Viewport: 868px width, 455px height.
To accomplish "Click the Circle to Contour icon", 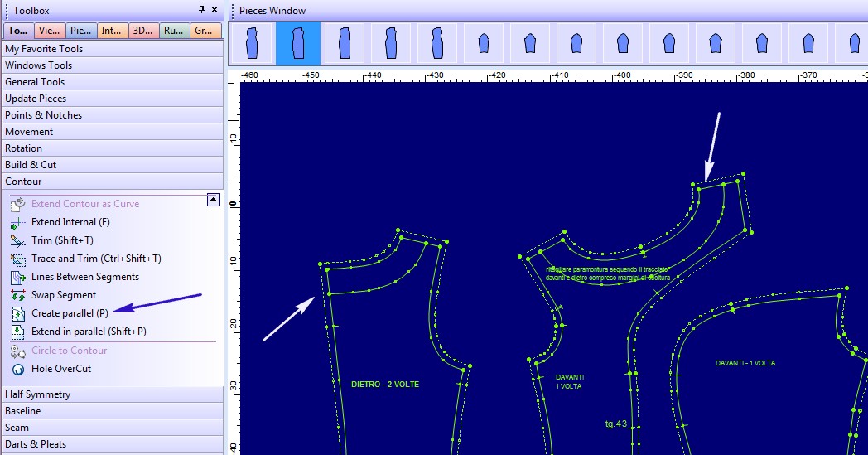I will click(x=17, y=351).
